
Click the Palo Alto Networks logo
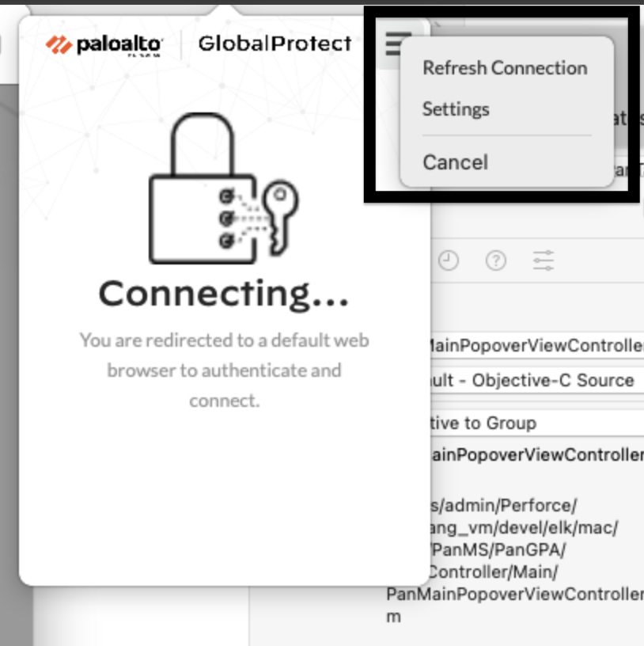[104, 45]
